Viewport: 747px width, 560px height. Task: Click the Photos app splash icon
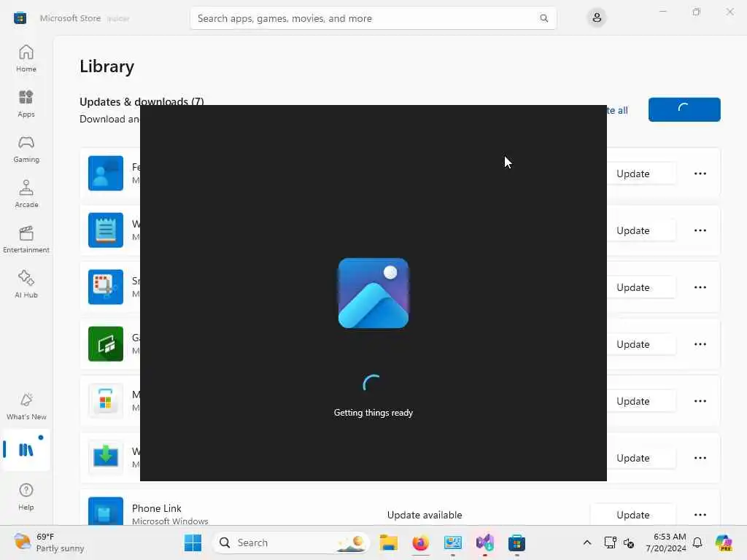click(x=373, y=293)
